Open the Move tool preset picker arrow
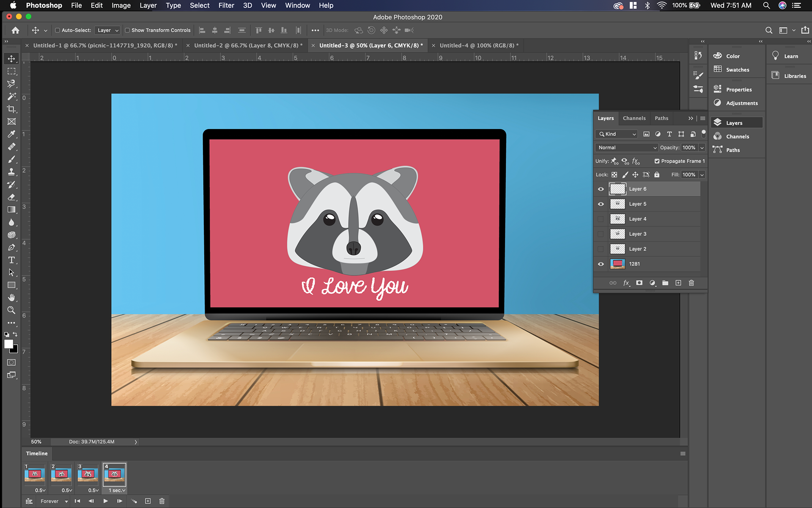Screen dimensions: 812x508 pos(45,30)
